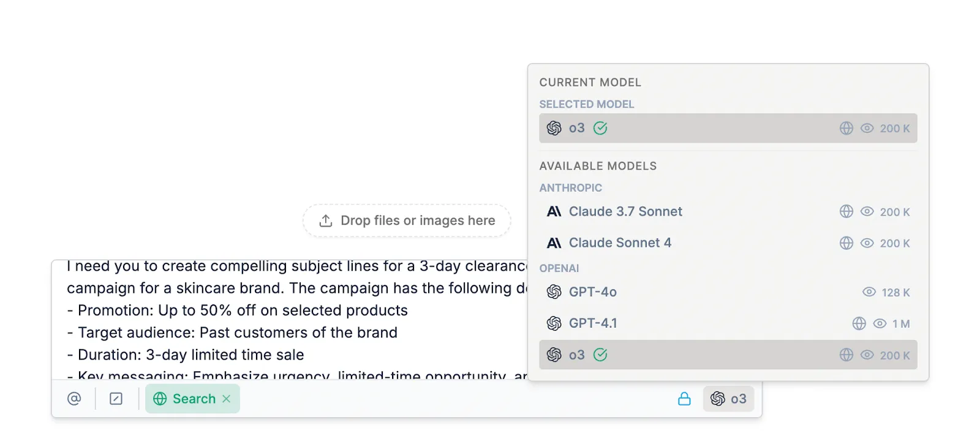Click eye icon on selected model o3 row
The height and width of the screenshot is (433, 980).
coord(867,128)
